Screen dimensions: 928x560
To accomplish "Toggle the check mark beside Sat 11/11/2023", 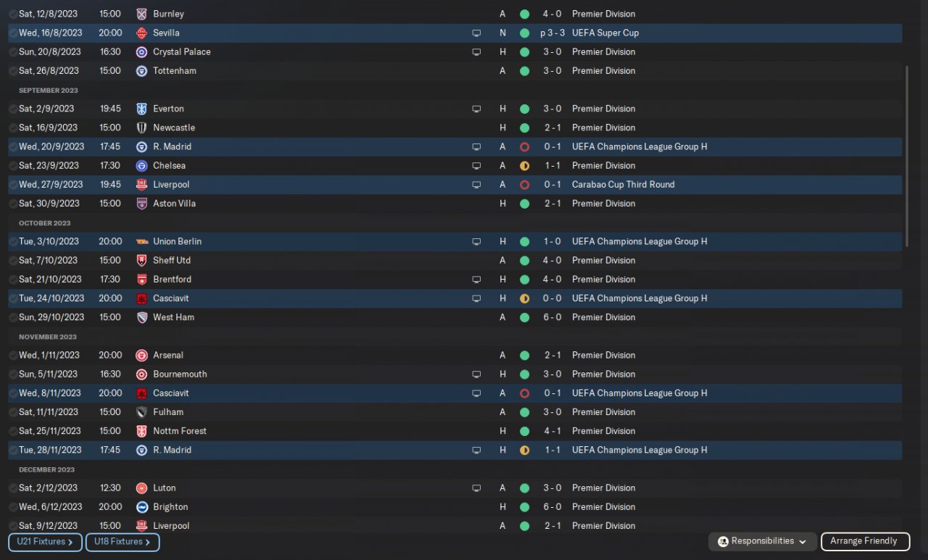I will point(13,412).
